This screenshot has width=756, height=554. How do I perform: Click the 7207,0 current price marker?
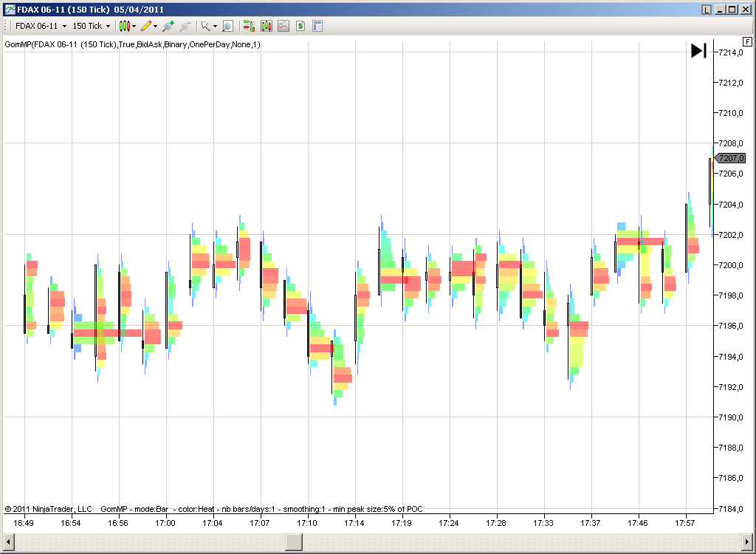coord(729,158)
